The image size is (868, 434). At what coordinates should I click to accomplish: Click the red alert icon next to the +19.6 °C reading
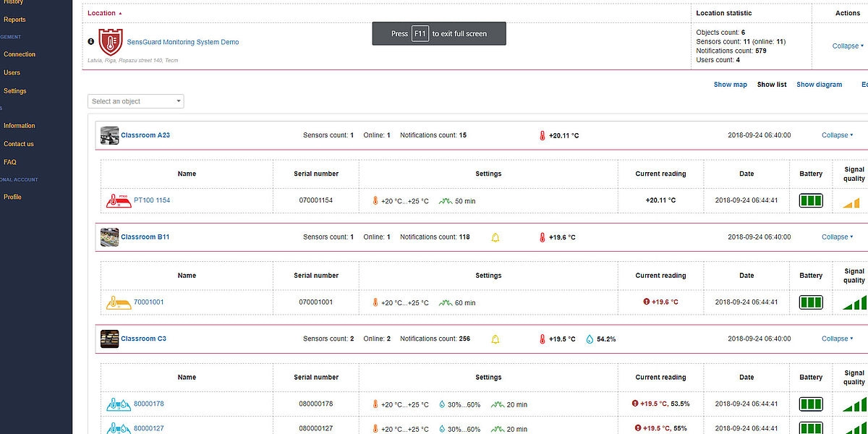tap(647, 302)
